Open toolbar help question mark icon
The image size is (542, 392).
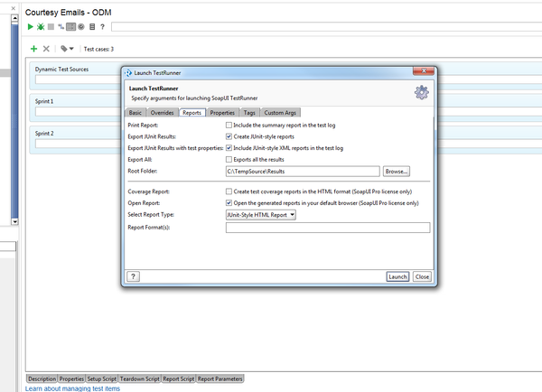tap(102, 26)
